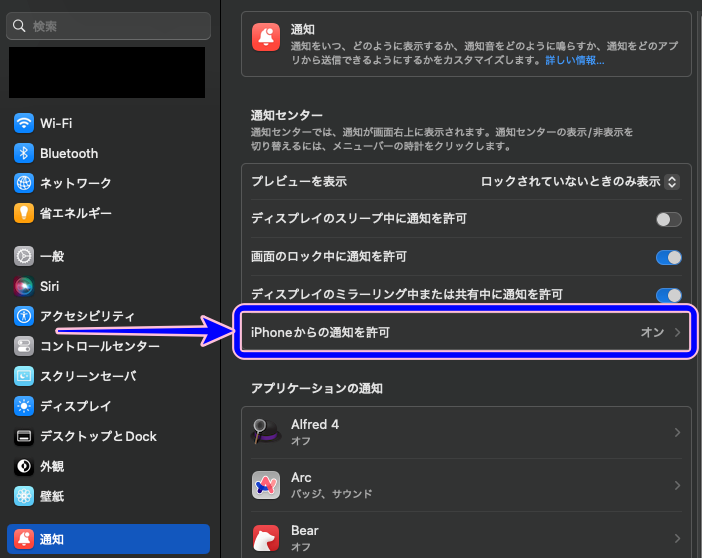
Task: Click the Arc app icon
Action: click(x=265, y=485)
